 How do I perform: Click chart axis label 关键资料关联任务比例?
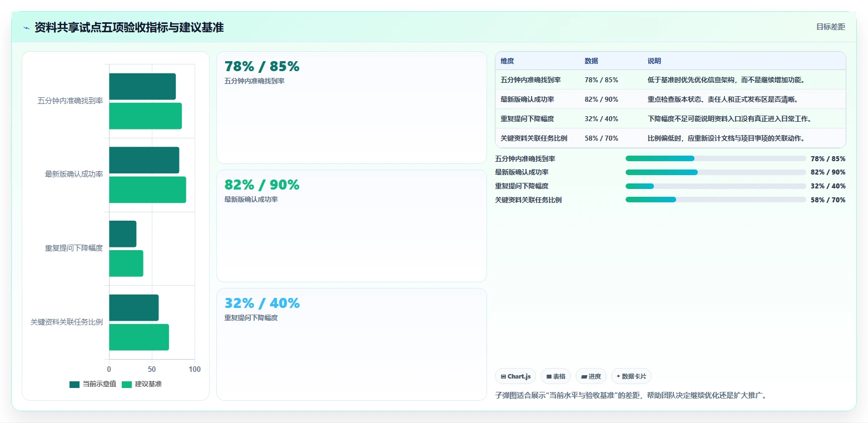click(x=67, y=322)
